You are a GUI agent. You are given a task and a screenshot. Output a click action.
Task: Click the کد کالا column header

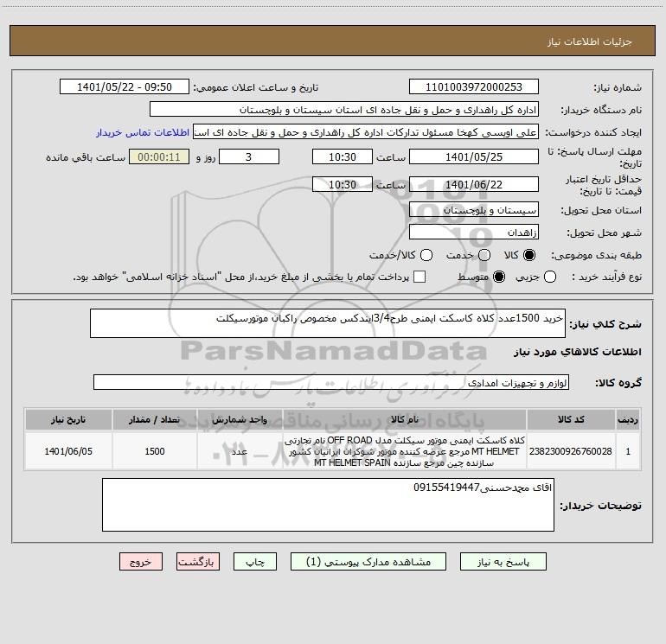coord(571,419)
